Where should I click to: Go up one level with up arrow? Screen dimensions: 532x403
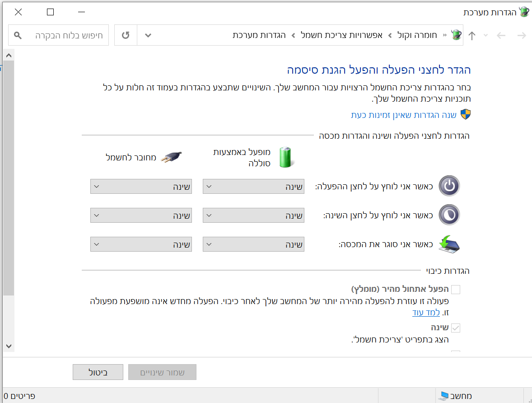pos(472,35)
